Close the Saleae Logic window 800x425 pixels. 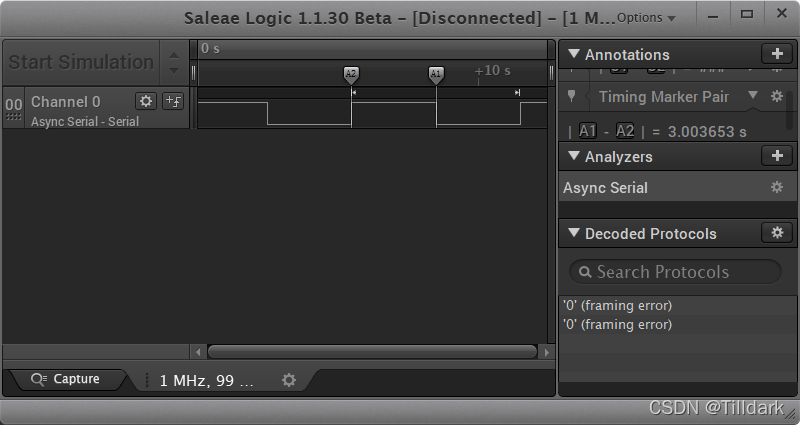point(781,13)
